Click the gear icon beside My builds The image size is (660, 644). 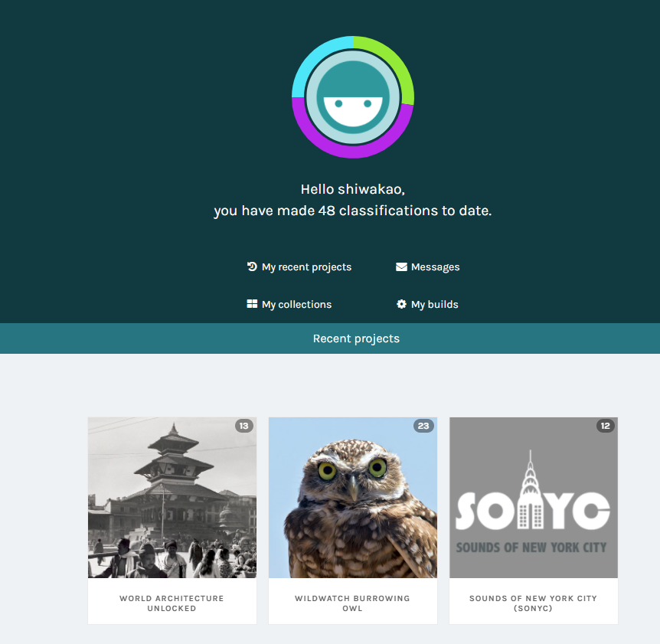[x=401, y=304]
